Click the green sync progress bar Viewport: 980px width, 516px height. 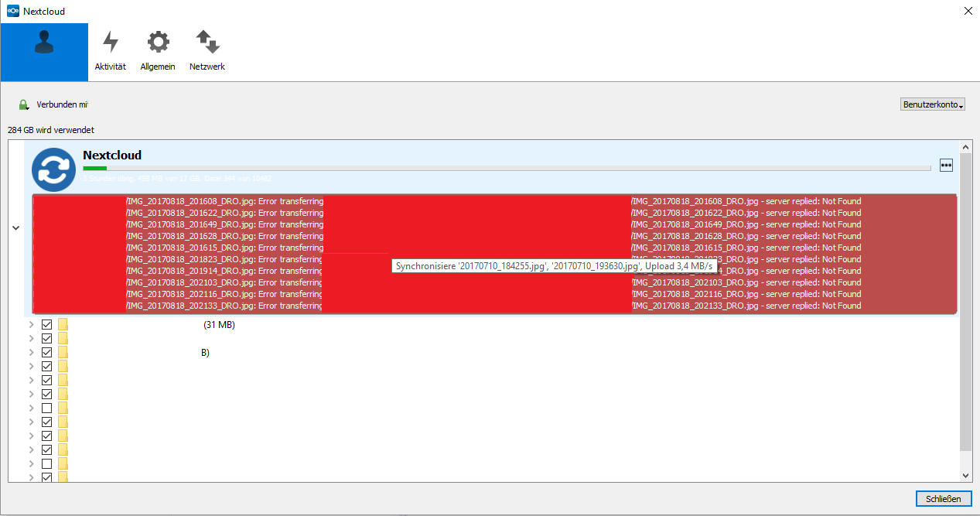tap(507, 167)
